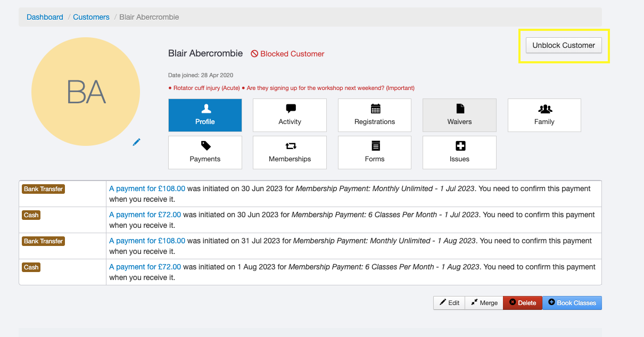Go to Dashboard breadcrumb link

tap(45, 17)
